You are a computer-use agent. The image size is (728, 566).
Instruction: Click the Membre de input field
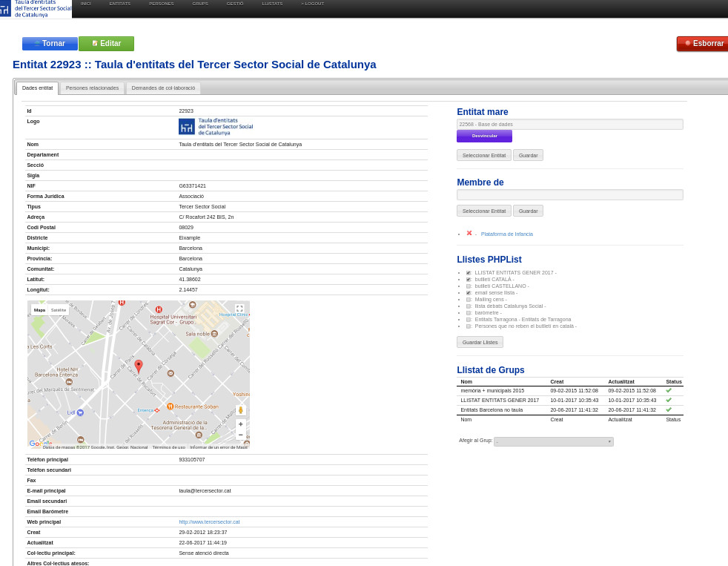(569, 194)
